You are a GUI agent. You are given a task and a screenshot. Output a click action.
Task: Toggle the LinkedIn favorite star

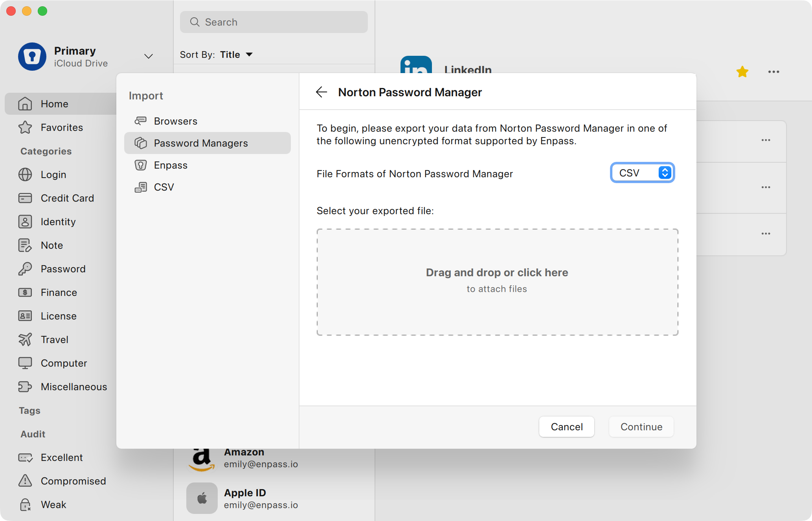(742, 72)
